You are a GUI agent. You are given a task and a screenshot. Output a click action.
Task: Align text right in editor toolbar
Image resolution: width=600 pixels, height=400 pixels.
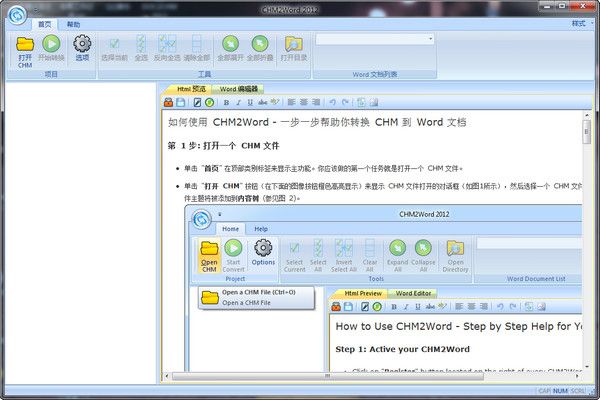tap(316, 102)
